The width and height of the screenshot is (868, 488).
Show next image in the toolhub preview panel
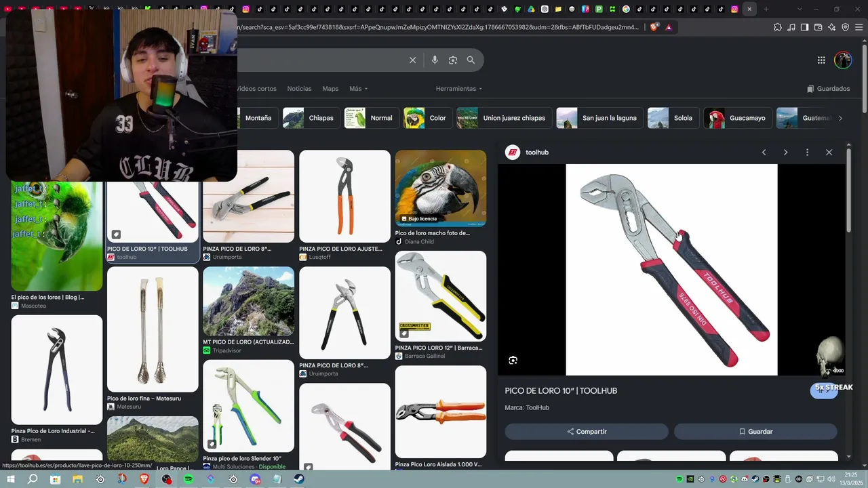click(x=785, y=152)
